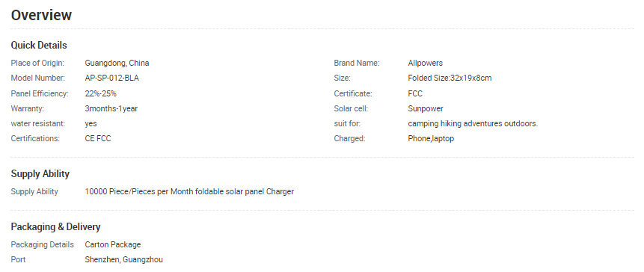Click the Allpowers brand name value

pyautogui.click(x=425, y=64)
